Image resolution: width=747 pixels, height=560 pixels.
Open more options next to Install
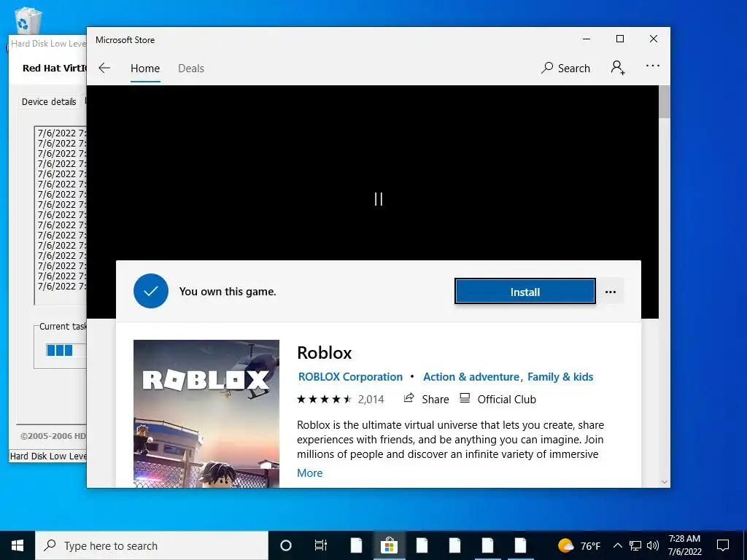tap(611, 292)
